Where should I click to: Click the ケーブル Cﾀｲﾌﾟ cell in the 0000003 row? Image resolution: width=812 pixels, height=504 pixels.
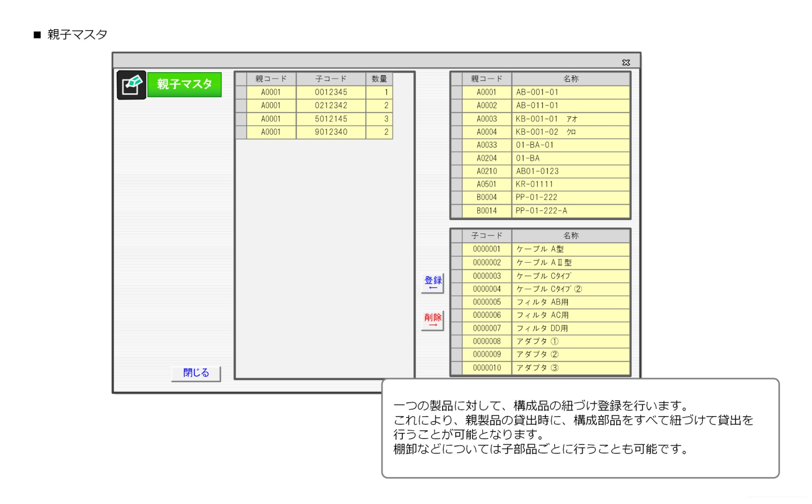pyautogui.click(x=571, y=276)
